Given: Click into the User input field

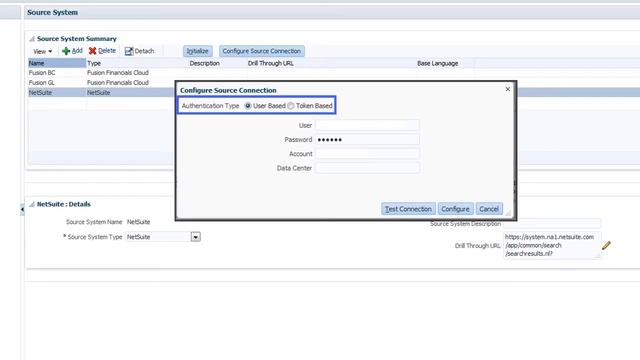Looking at the screenshot, I should (367, 125).
